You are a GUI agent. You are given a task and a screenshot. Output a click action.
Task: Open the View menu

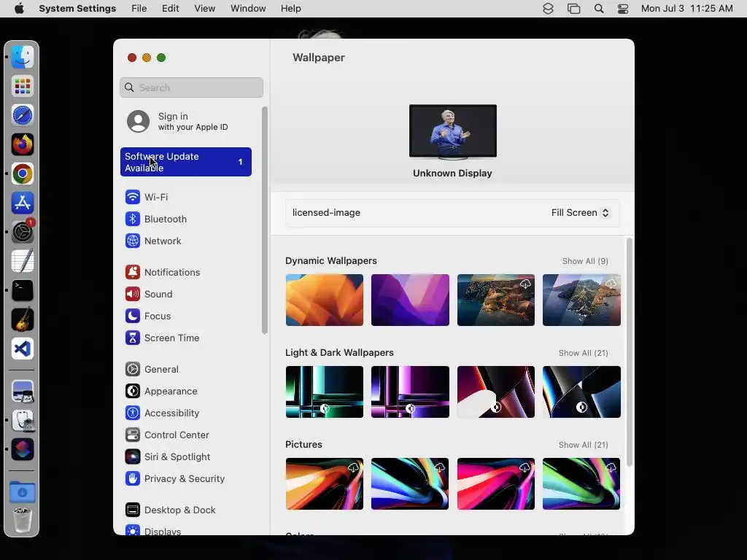(204, 9)
